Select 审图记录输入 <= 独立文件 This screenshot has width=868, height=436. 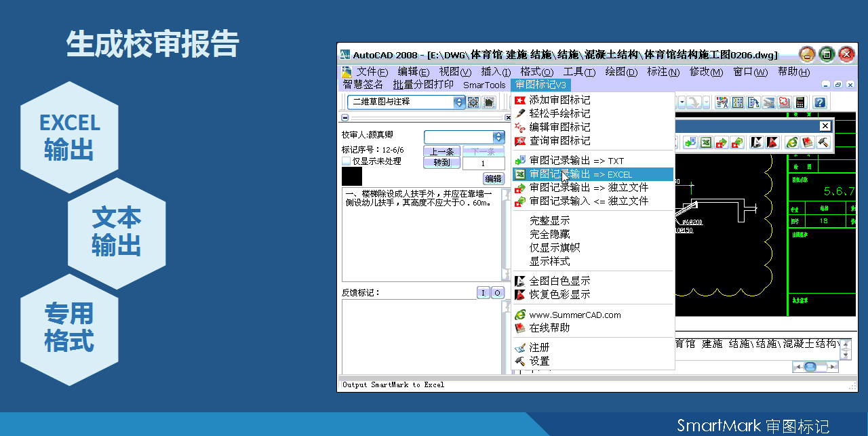tap(593, 201)
